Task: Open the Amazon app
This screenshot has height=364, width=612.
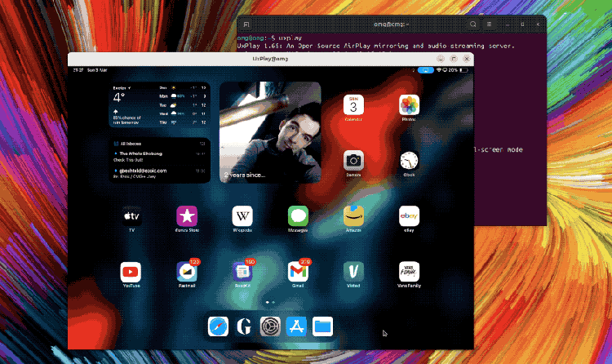Action: (353, 216)
